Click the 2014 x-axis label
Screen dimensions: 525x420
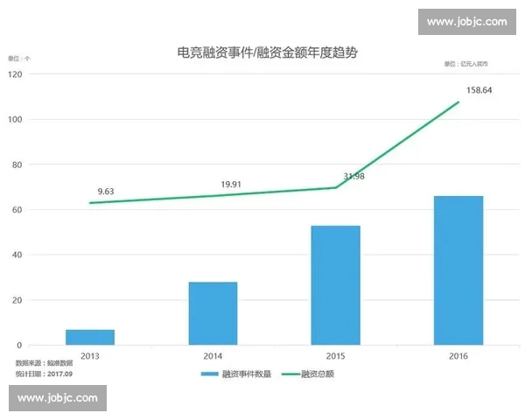tap(213, 356)
